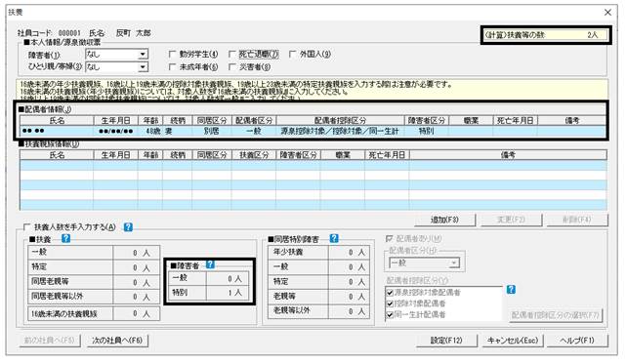627x364 pixels.
Task: Open help icon next to 扶養人数を手入力する
Action: pos(128,227)
